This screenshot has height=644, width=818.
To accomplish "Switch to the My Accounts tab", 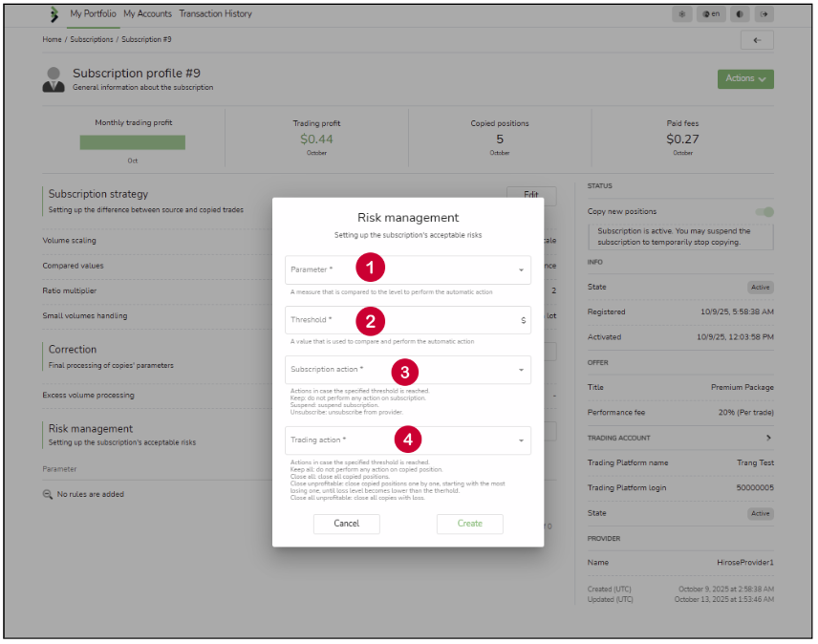I will (x=147, y=14).
